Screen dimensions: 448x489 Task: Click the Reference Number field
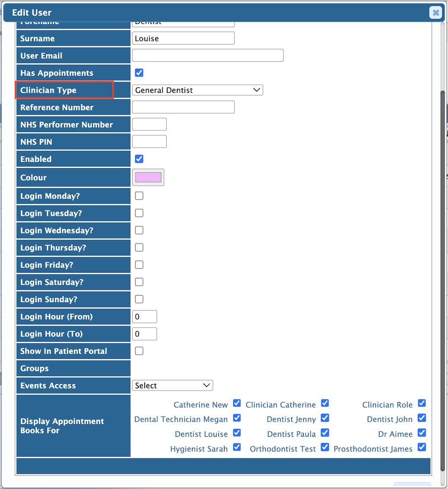[x=183, y=107]
